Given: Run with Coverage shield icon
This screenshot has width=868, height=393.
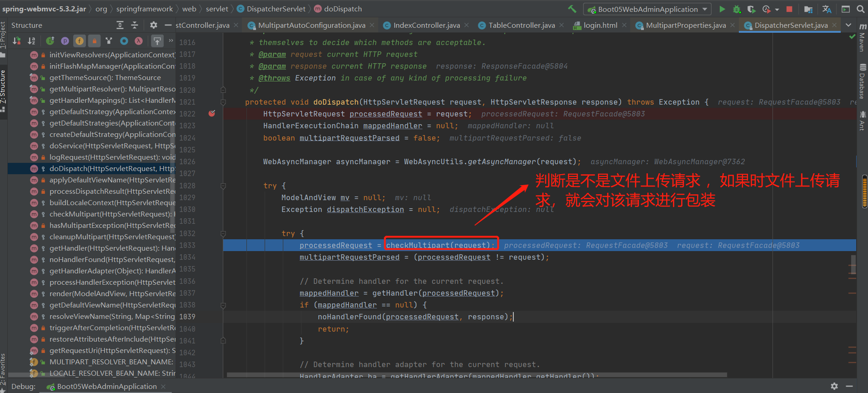Looking at the screenshot, I should (752, 9).
